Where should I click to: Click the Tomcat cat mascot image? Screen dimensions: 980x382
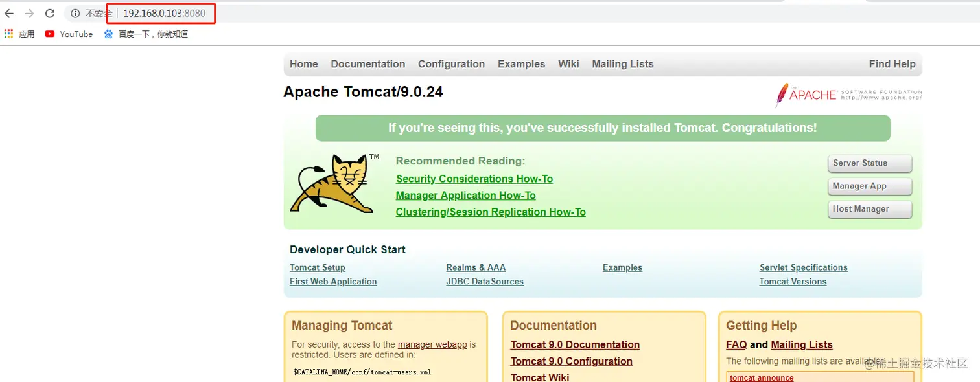[x=334, y=183]
